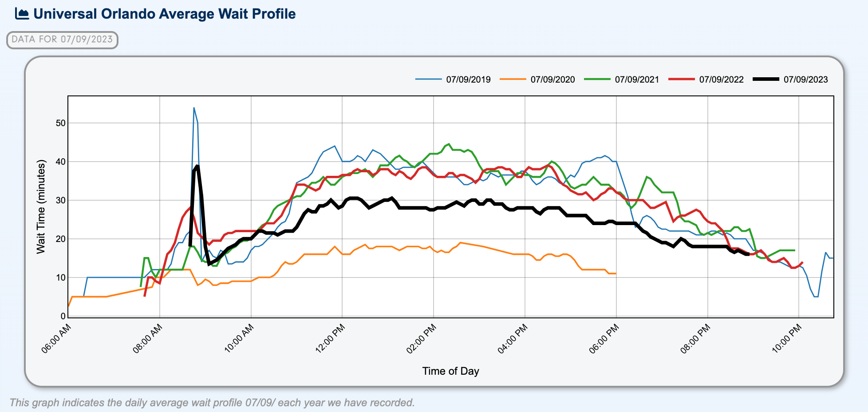Click the orange line swatch in the legend
Viewport: 868px width, 412px height.
(x=513, y=79)
